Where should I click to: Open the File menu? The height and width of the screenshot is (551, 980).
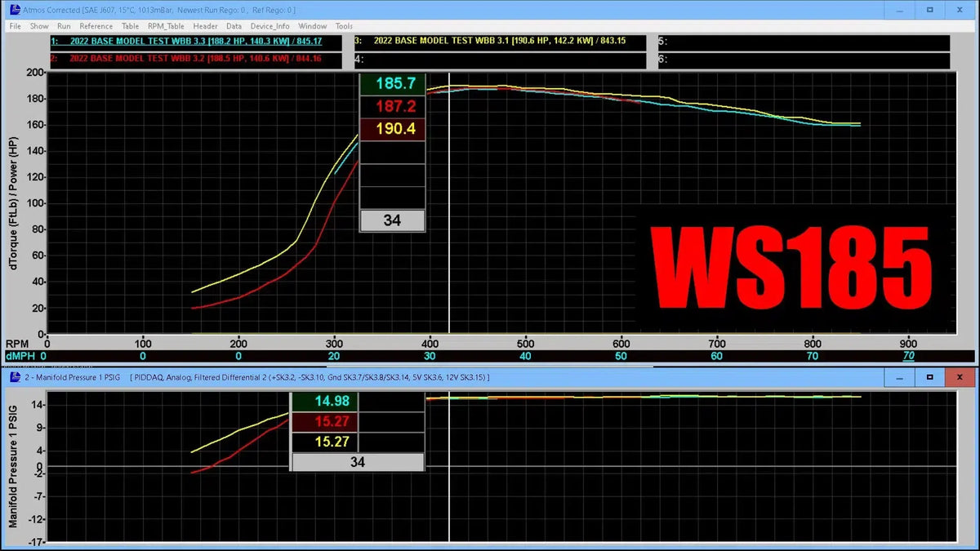click(15, 26)
